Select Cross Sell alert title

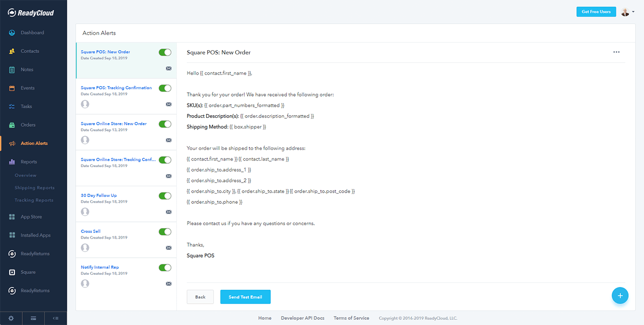coord(91,231)
